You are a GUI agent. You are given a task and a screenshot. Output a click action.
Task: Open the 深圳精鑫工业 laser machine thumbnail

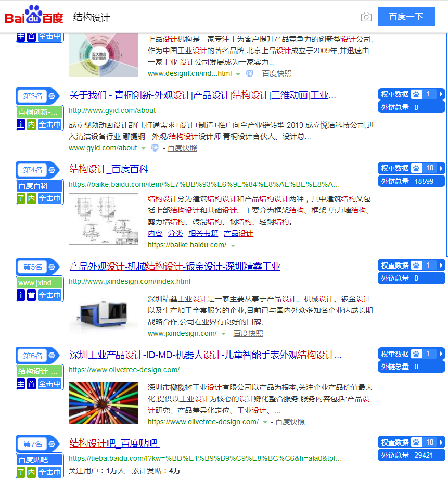coord(103,314)
